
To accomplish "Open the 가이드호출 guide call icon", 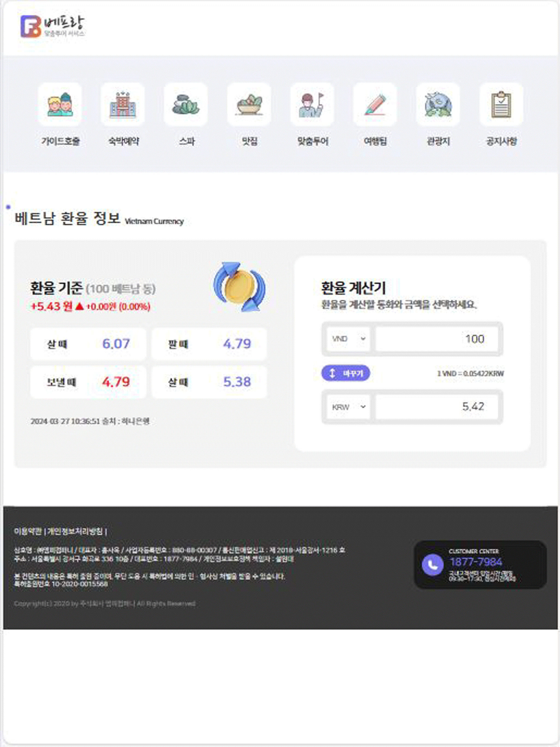I will (60, 104).
